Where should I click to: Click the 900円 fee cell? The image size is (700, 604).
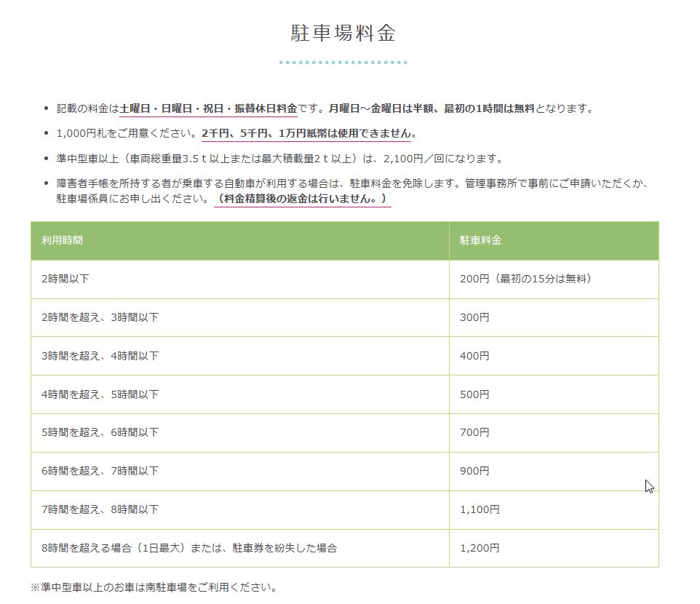click(x=474, y=471)
